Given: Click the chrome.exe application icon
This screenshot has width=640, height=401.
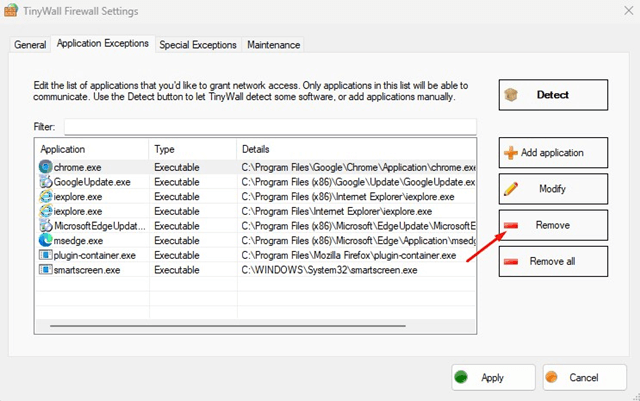Looking at the screenshot, I should 45,167.
